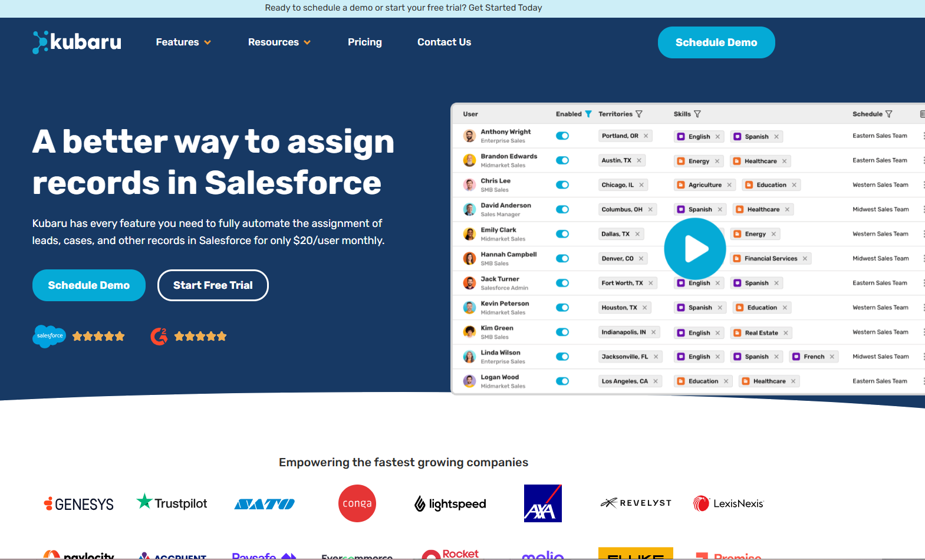Click the top-right Schedule Demo button
Viewport: 925px width, 560px height.
716,42
